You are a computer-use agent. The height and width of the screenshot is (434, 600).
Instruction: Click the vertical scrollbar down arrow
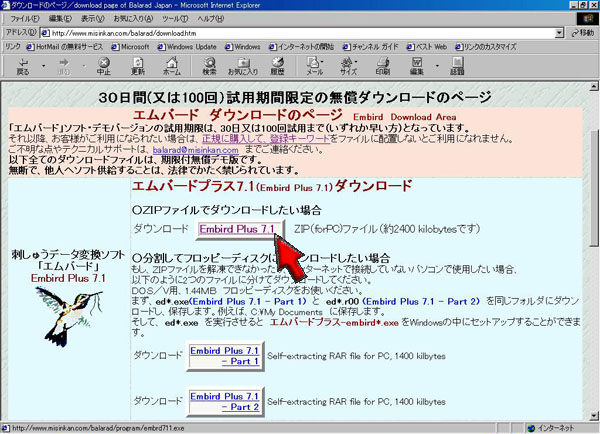(x=594, y=416)
